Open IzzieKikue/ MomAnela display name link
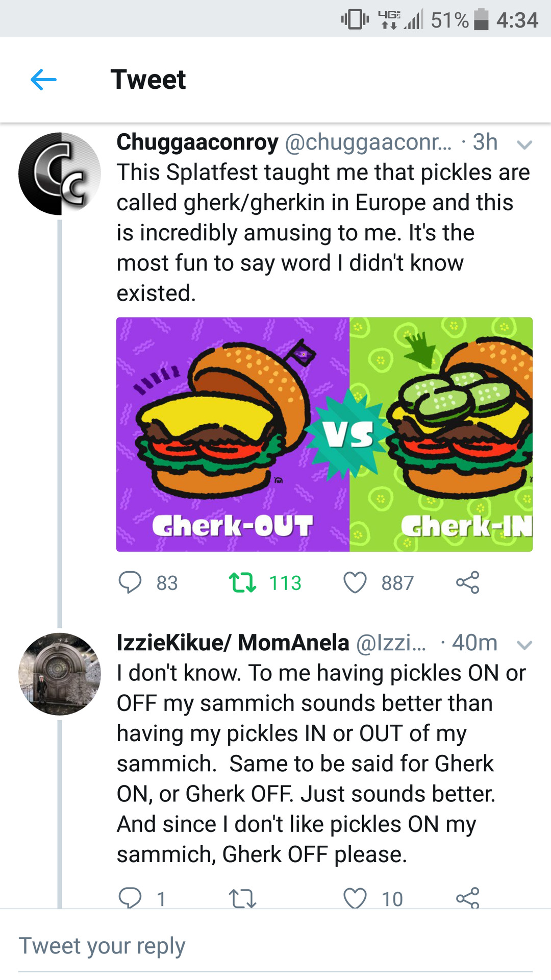Screen dimensions: 551x980 pyautogui.click(x=233, y=643)
